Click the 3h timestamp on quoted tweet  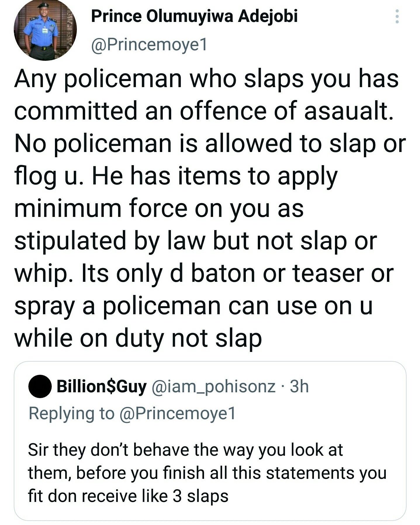point(299,386)
